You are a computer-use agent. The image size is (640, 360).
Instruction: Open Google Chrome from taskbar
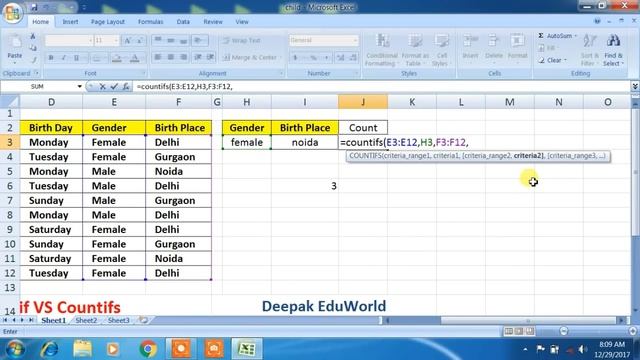click(x=148, y=349)
